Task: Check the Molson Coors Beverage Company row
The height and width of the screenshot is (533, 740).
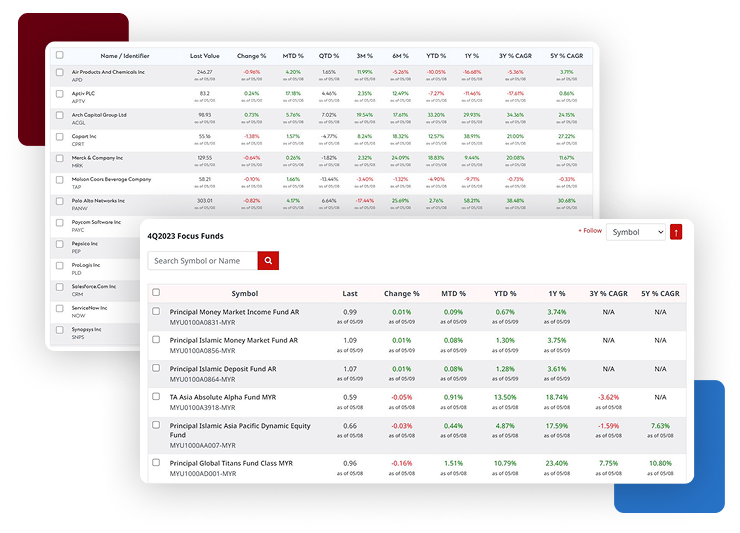Action: (x=59, y=179)
